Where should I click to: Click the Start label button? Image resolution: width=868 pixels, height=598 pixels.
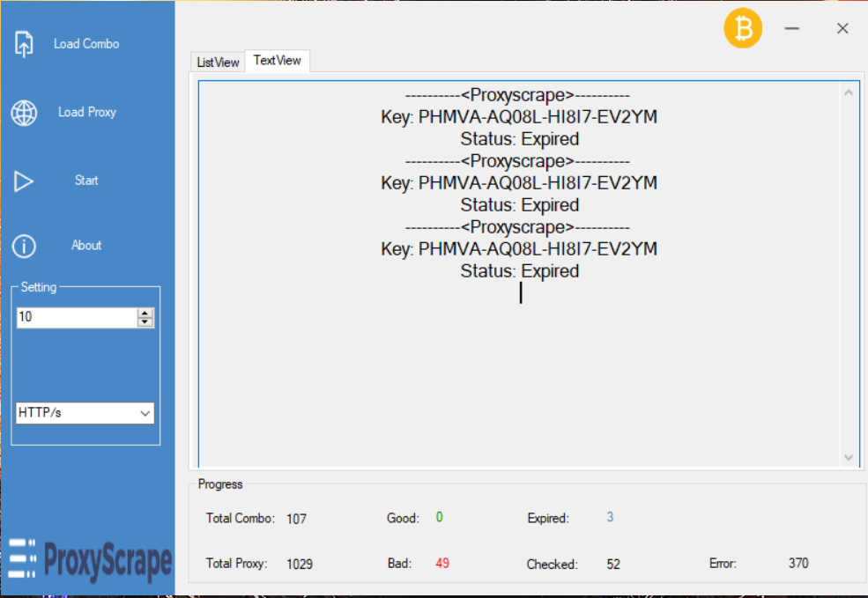tap(86, 181)
